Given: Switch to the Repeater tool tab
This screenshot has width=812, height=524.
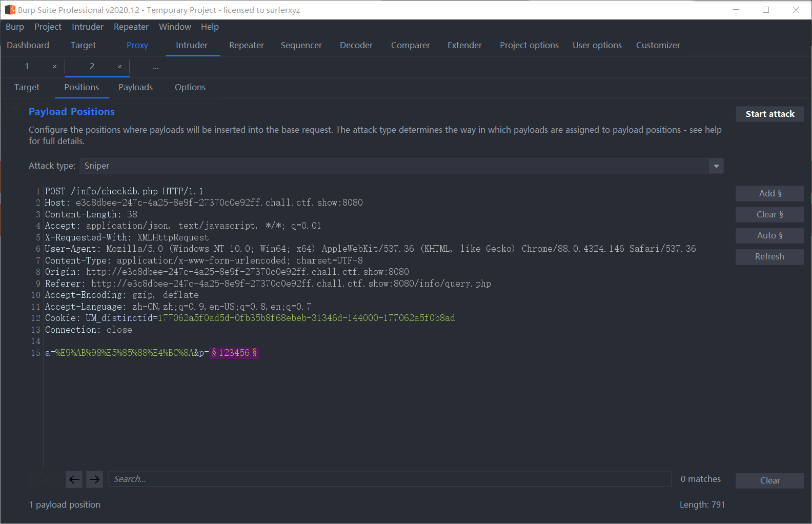Looking at the screenshot, I should tap(247, 45).
